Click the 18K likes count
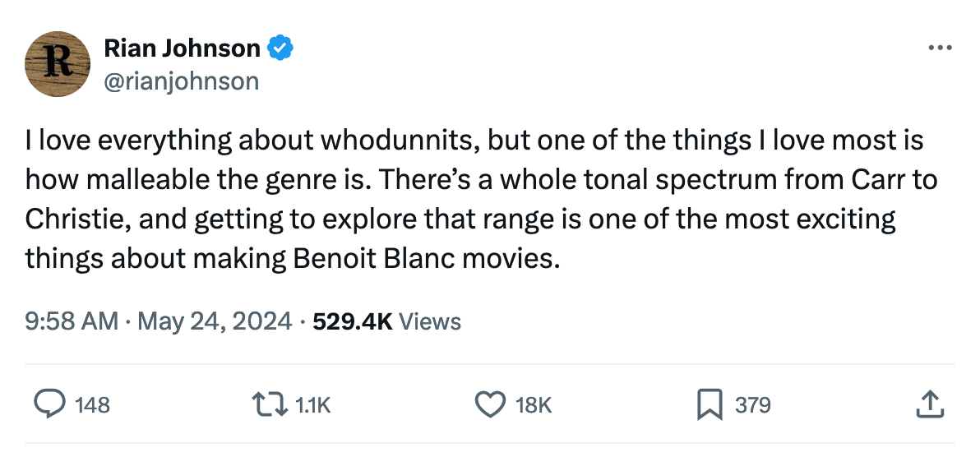The width and height of the screenshot is (980, 457). (x=534, y=405)
